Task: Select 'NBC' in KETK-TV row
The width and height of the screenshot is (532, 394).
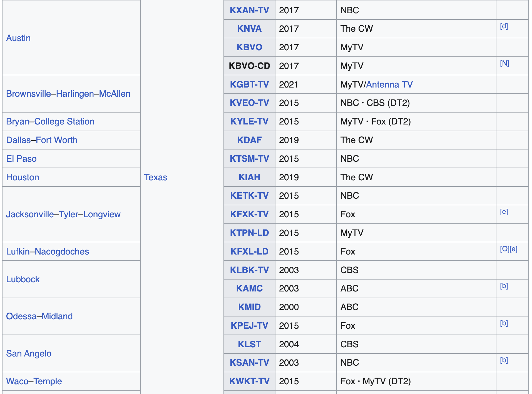Action: (350, 196)
